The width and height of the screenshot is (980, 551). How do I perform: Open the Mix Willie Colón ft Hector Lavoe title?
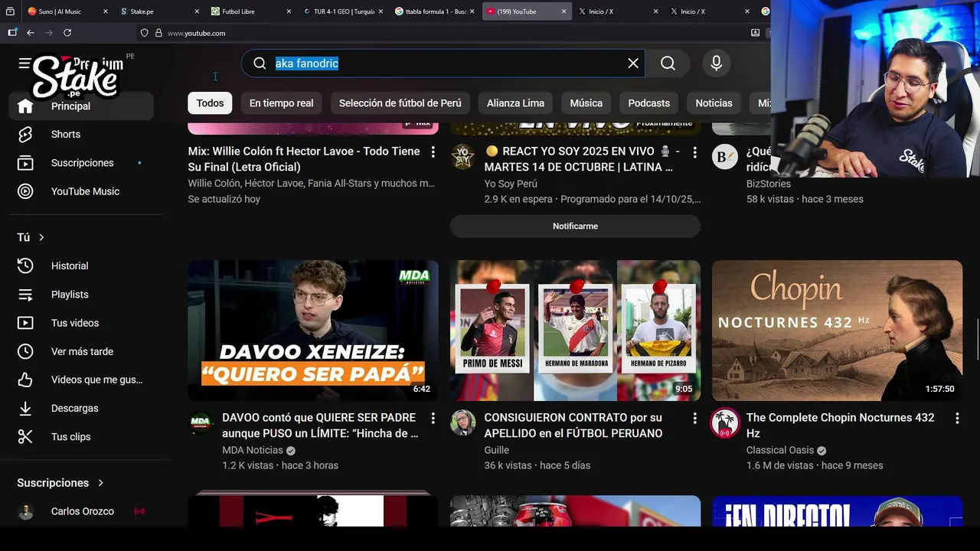coord(304,159)
